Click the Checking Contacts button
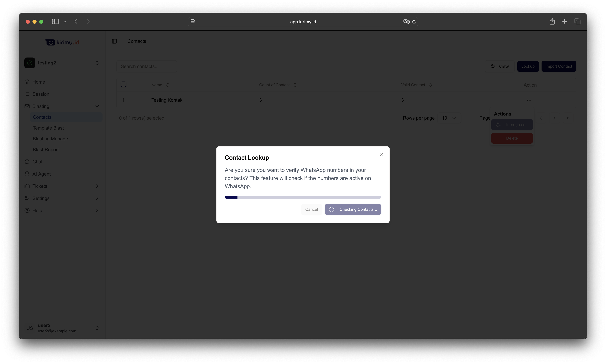 353,209
